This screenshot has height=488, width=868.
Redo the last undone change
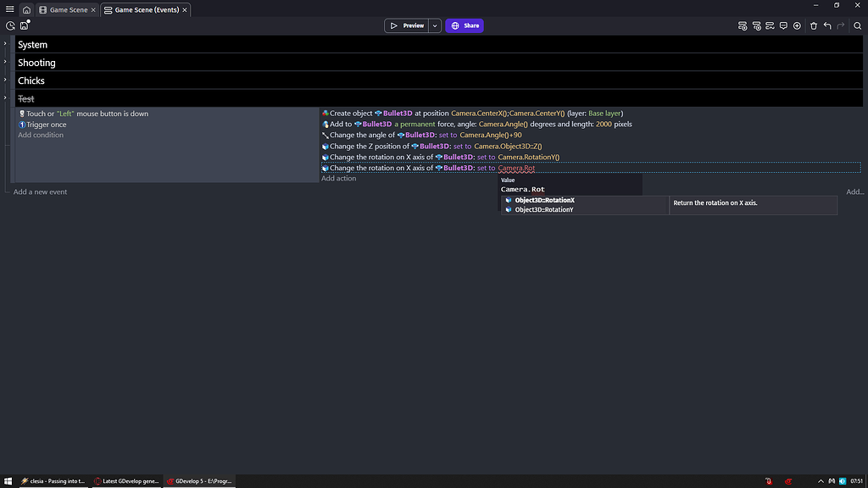click(x=841, y=25)
